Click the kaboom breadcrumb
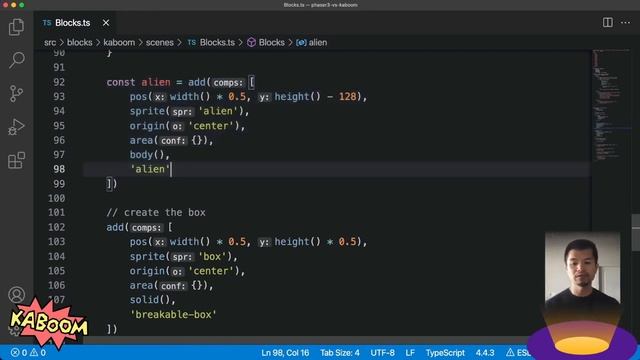640x360 pixels. (x=119, y=42)
